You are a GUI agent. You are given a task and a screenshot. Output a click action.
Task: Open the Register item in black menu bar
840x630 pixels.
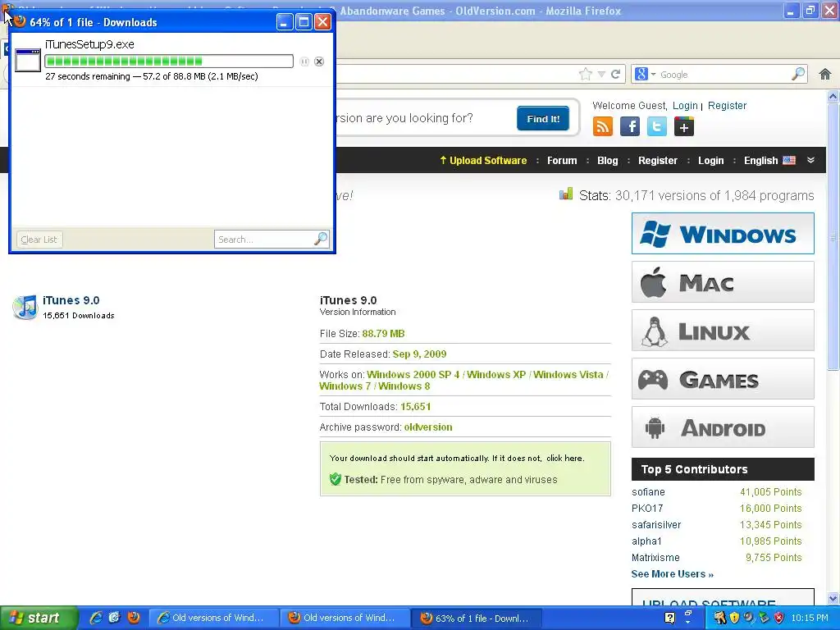pos(658,160)
